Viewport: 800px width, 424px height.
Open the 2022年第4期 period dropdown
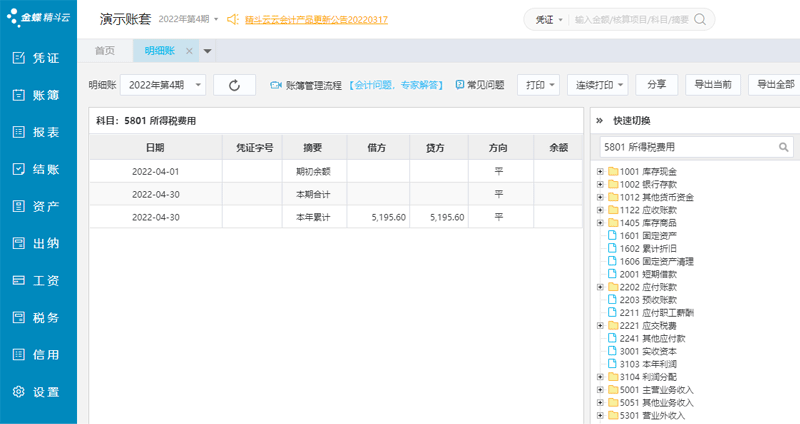[x=163, y=85]
